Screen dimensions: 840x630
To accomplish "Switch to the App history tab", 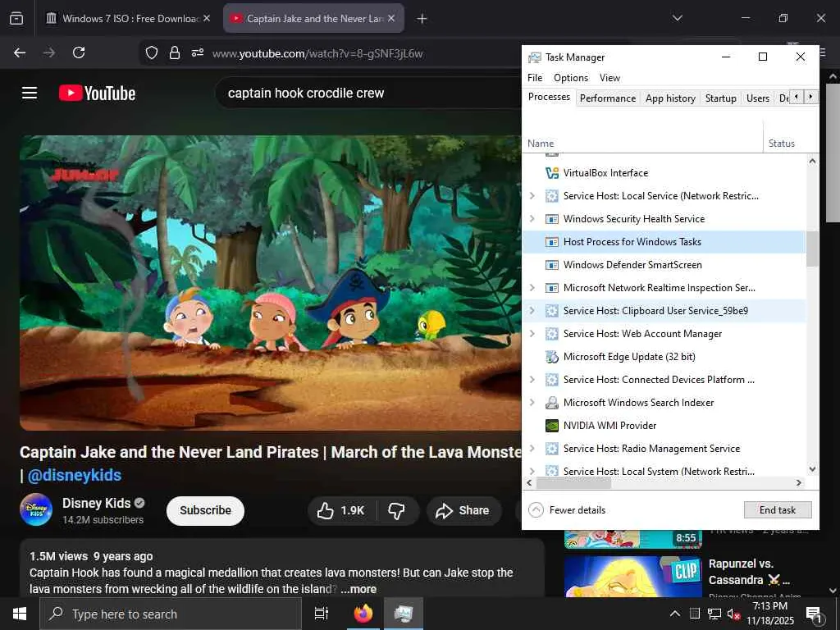I will pos(670,98).
